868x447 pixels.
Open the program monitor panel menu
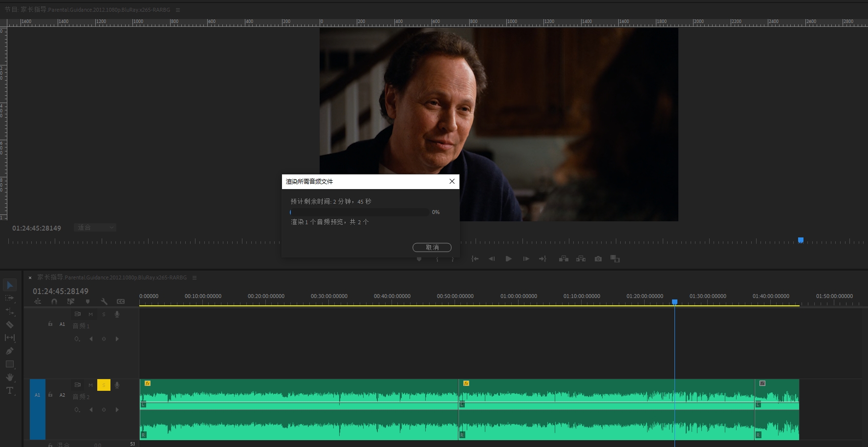coord(178,10)
